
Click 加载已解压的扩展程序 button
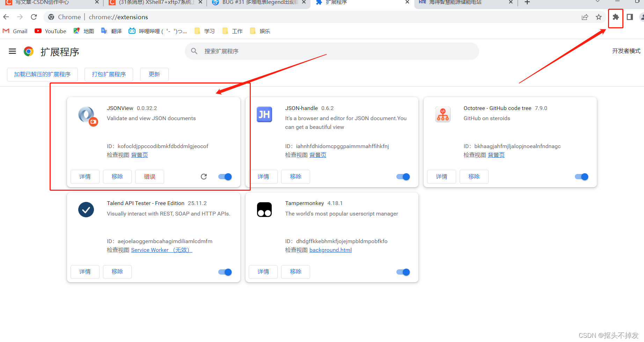tap(42, 74)
